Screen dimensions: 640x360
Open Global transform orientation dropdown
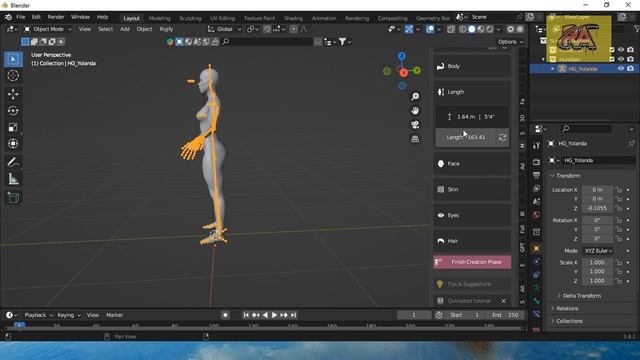click(224, 29)
